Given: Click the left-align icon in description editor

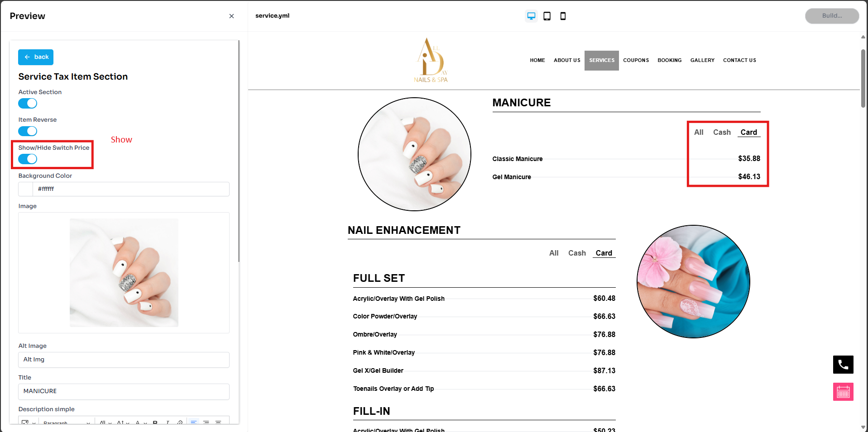Looking at the screenshot, I should (x=194, y=422).
